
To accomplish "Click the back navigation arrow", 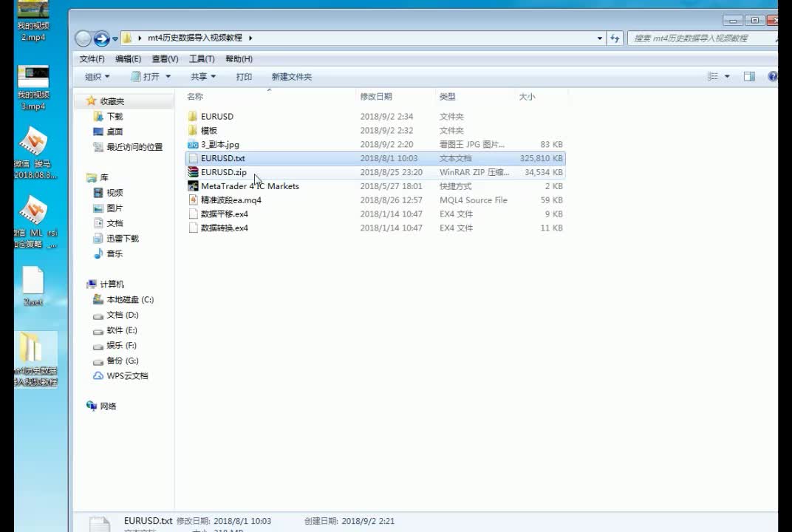I will [x=83, y=38].
